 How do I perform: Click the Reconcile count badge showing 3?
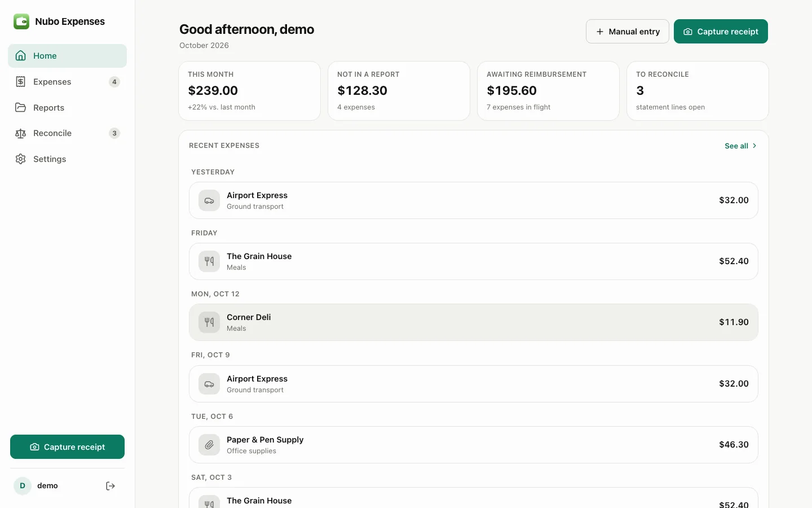tap(114, 133)
